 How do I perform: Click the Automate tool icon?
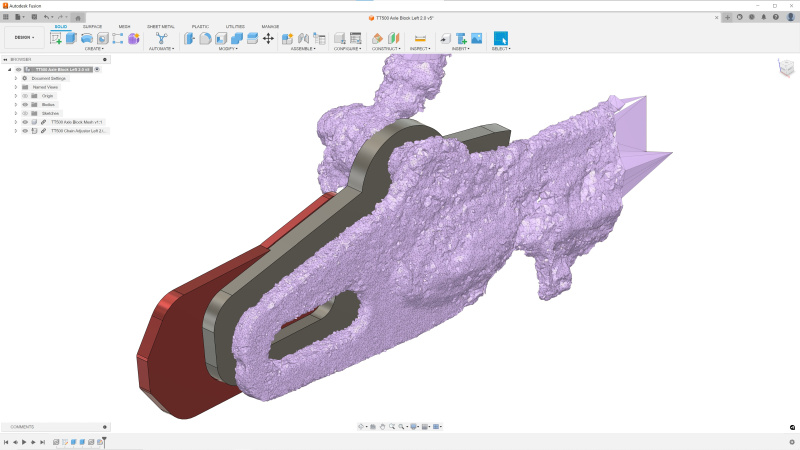160,38
